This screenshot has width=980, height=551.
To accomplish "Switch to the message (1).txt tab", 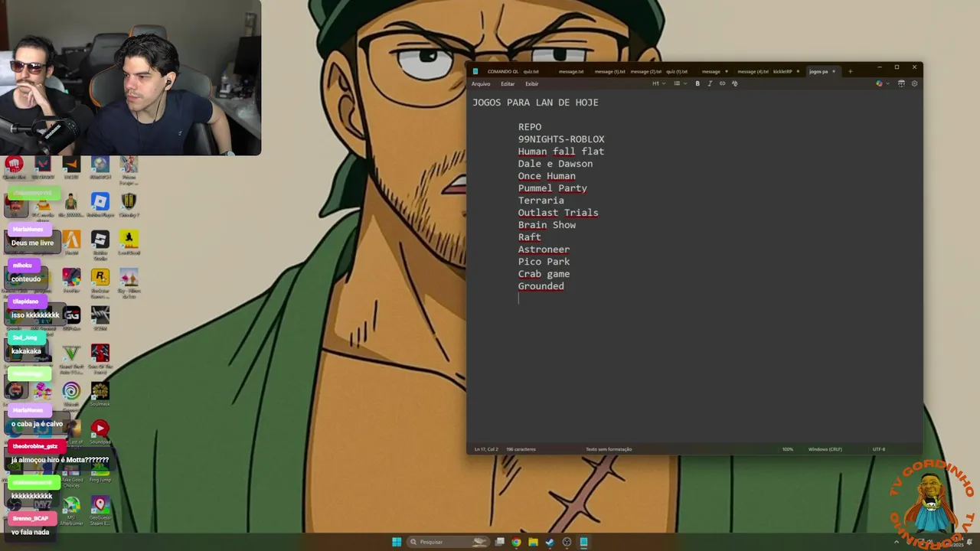I will point(609,71).
